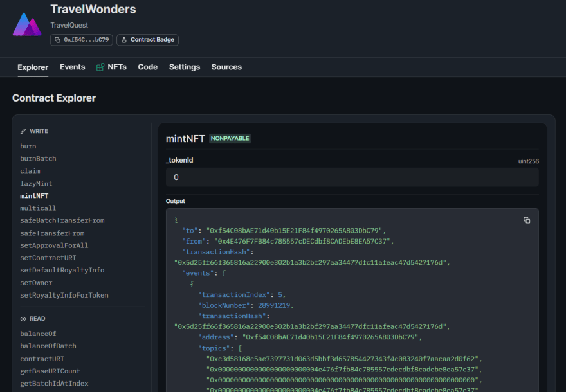Screen dimensions: 566x392
Task: Go to the Code tab
Action: tap(147, 67)
